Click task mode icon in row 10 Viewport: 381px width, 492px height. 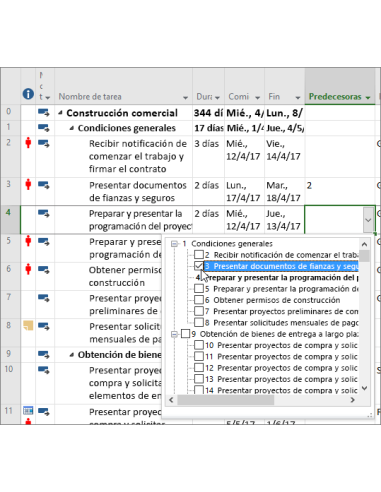43,370
